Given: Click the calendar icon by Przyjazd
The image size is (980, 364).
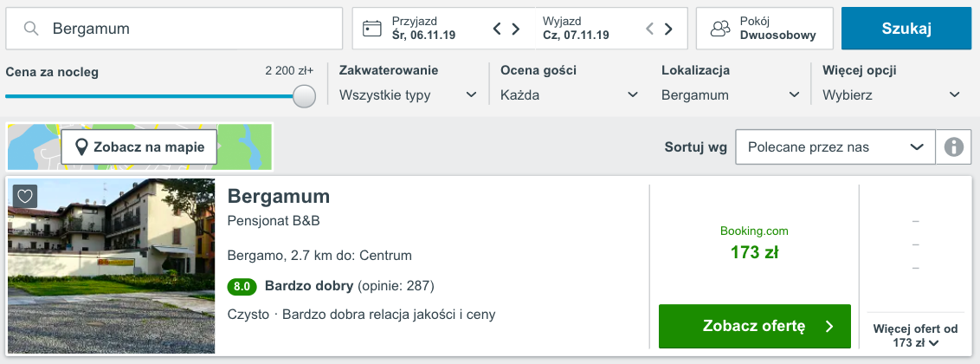Looking at the screenshot, I should point(372,29).
